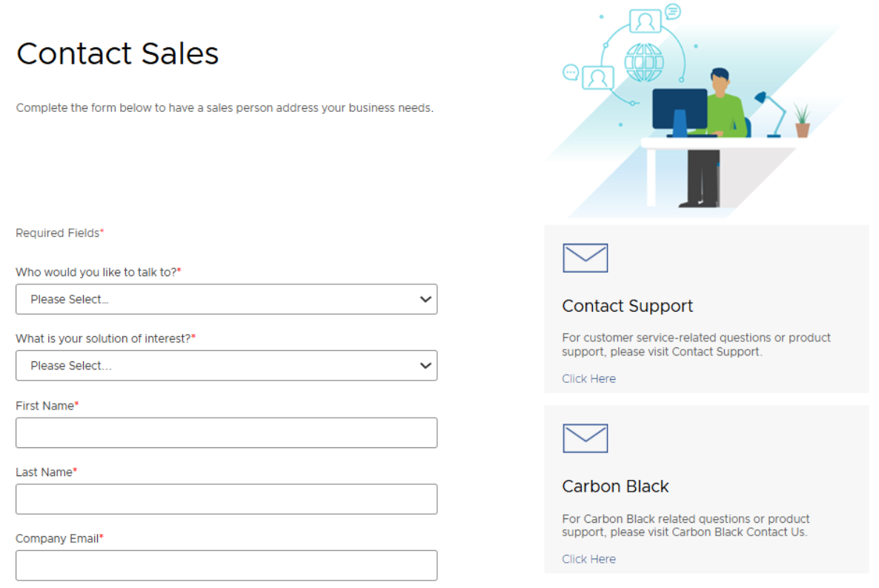The height and width of the screenshot is (588, 879).
Task: Click the left user profile card icon
Action: [x=598, y=77]
